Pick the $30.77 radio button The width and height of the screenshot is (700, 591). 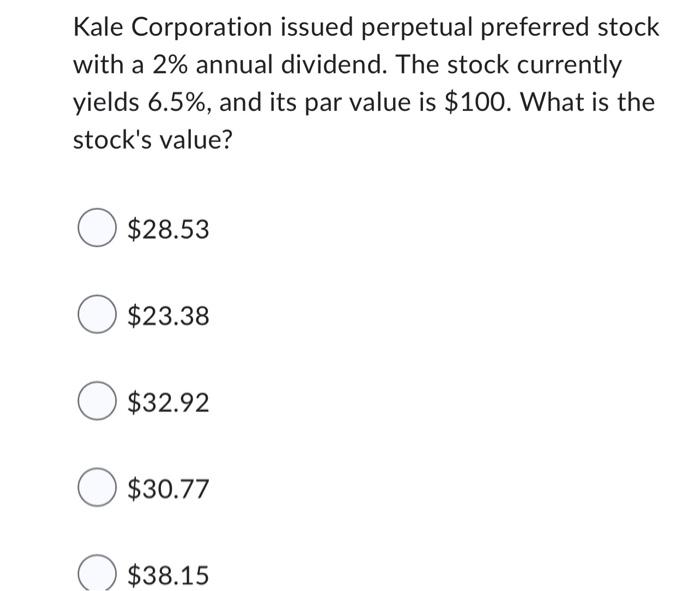pos(94,490)
